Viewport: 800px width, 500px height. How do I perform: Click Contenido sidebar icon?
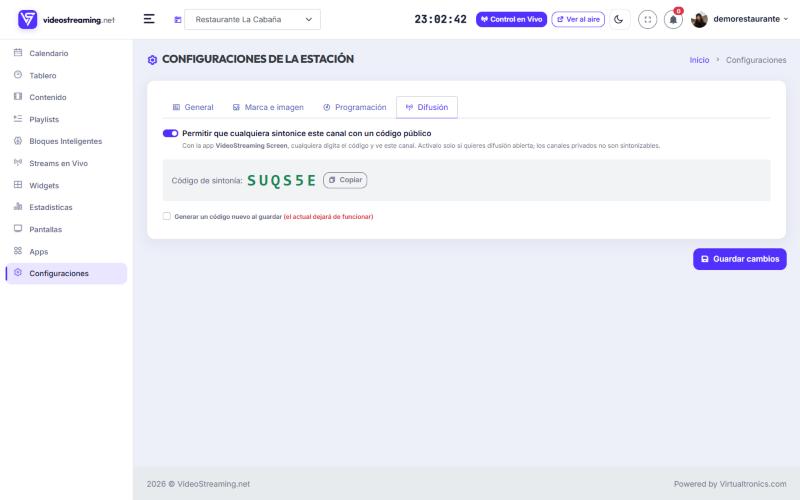point(18,96)
